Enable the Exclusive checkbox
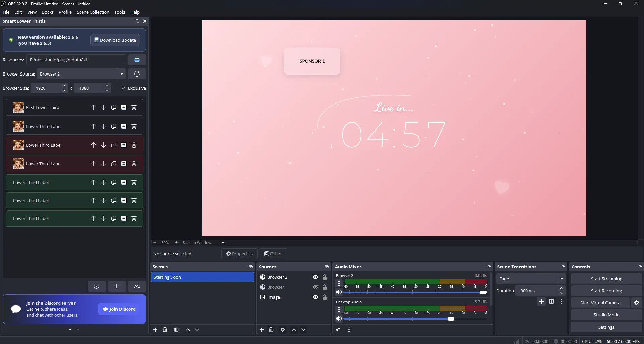 (x=123, y=88)
